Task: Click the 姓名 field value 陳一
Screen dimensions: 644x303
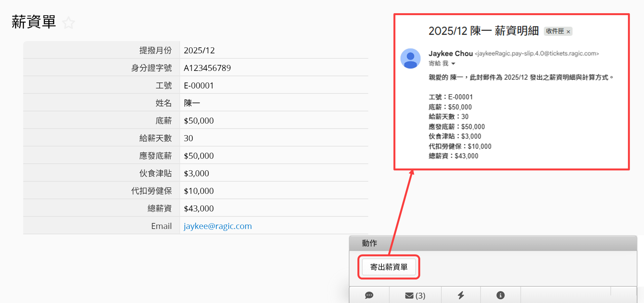Action: click(x=192, y=103)
